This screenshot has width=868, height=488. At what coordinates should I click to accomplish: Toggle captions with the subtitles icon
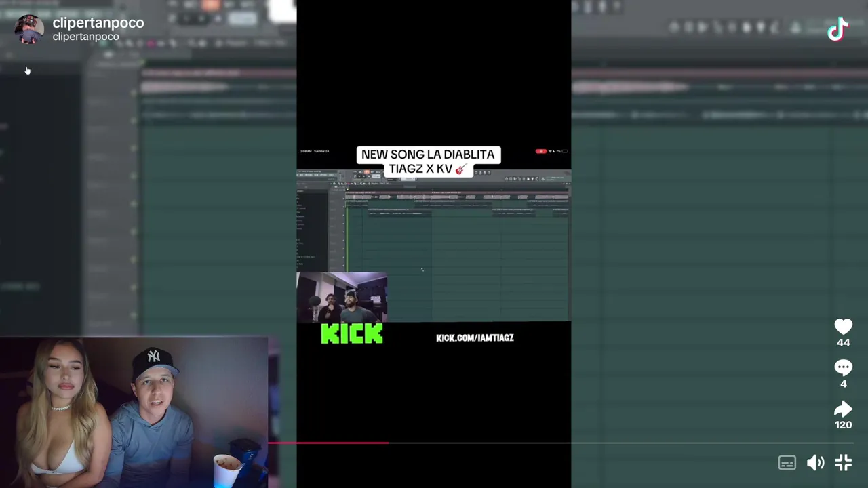[787, 463]
